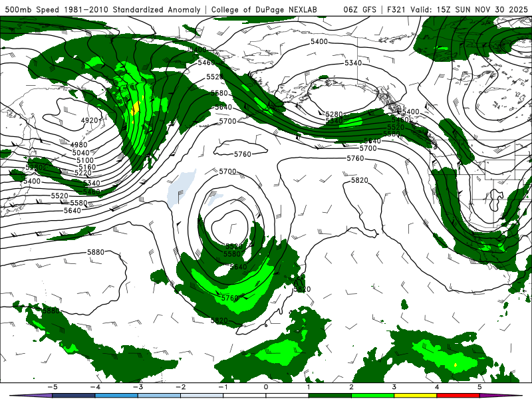
Task: Click the 4920 height contour label
Action: [90, 120]
